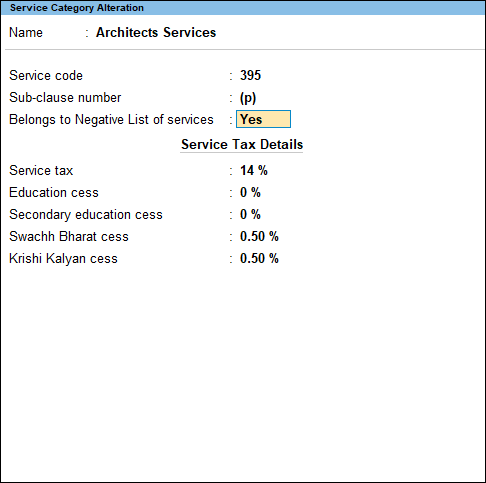Click the Secondary education cess label
Image resolution: width=486 pixels, height=483 pixels.
click(86, 215)
